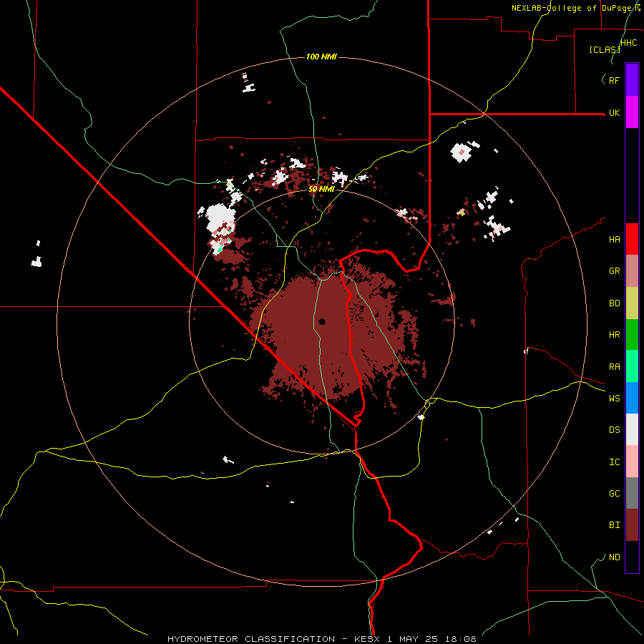Screen dimensions: 644x644
Task: Click the GR legend label
Action: point(614,271)
